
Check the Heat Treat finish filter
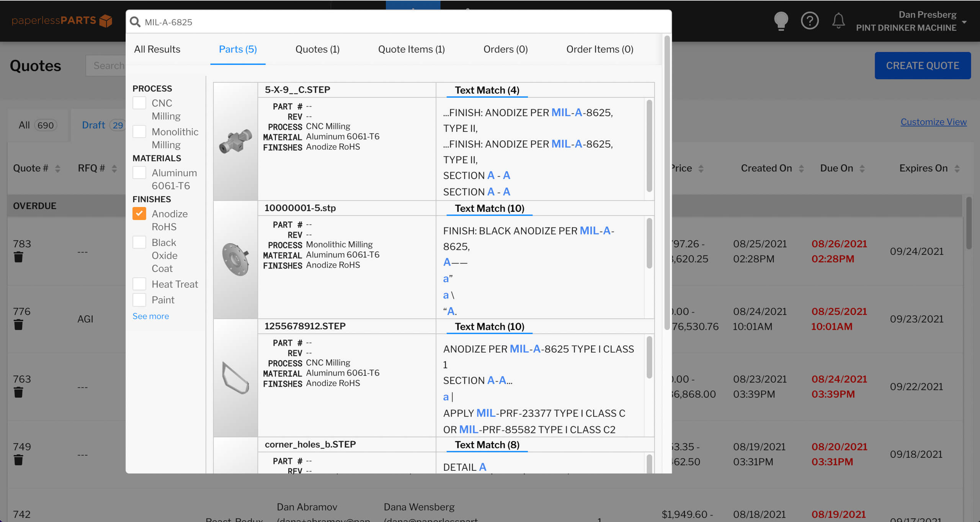click(139, 284)
